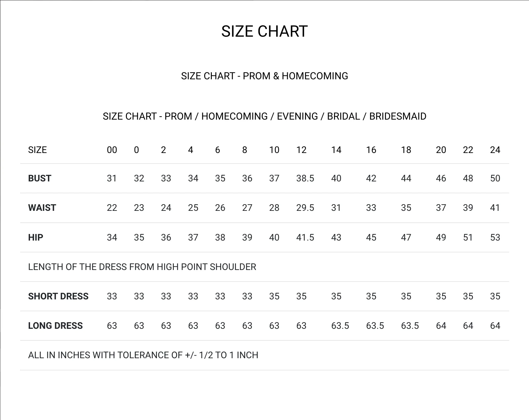
Task: Select the PROM & HOMECOMING subtitle text
Action: coord(264,76)
